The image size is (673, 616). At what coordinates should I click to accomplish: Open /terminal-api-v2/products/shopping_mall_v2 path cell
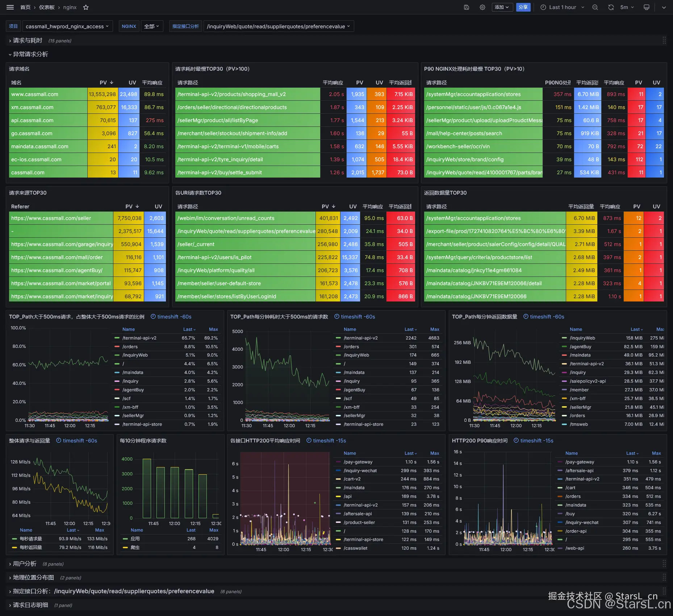(x=248, y=94)
